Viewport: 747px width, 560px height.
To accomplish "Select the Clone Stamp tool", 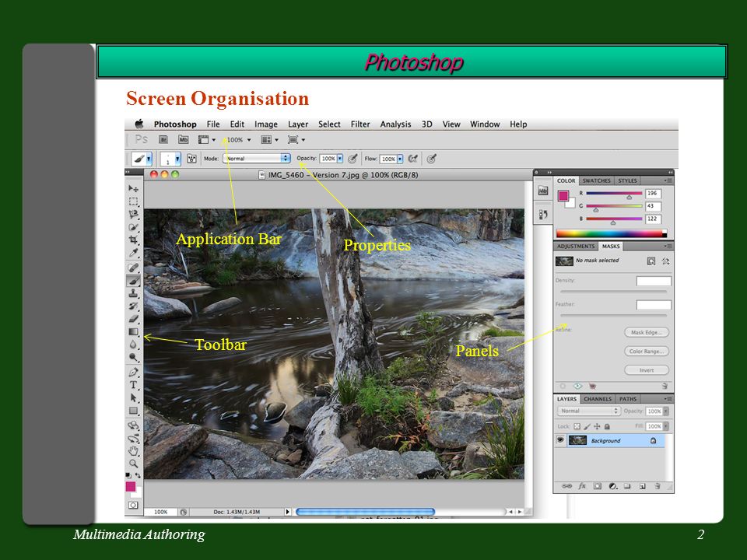I will 133,293.
